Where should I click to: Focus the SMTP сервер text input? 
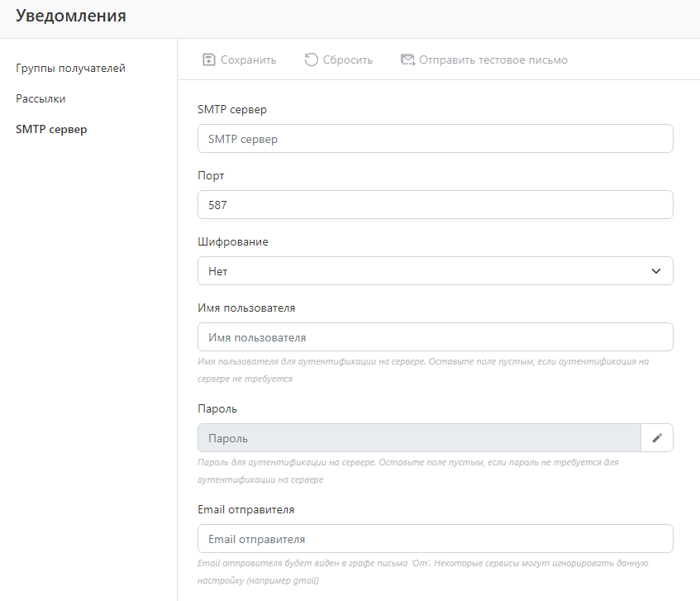point(435,139)
